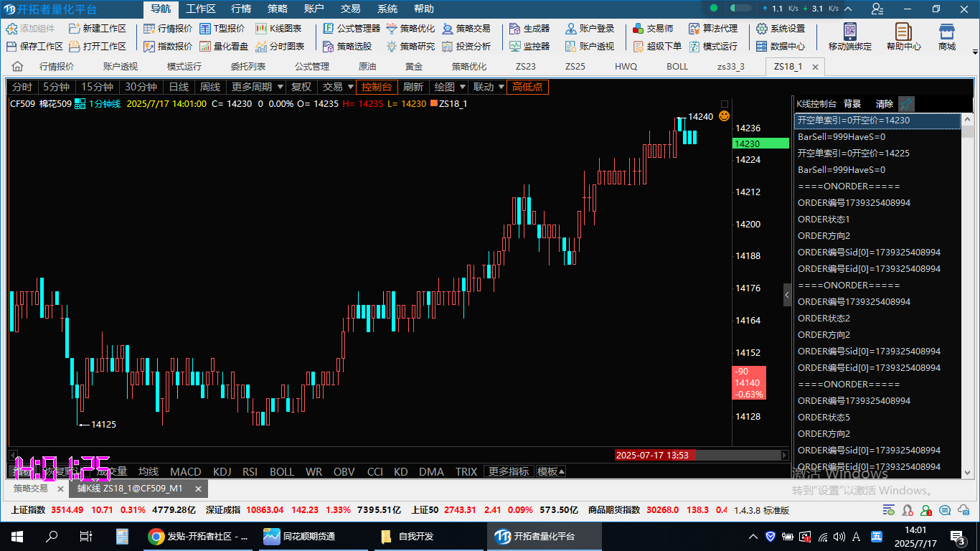The image size is (980, 551).
Task: Open the 分时图表 chart tool
Action: (x=279, y=47)
